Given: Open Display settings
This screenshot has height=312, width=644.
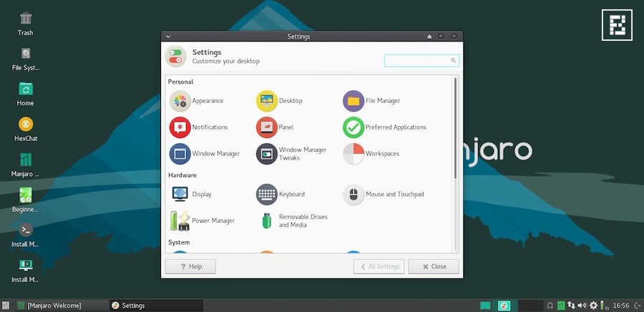Looking at the screenshot, I should click(x=180, y=194).
